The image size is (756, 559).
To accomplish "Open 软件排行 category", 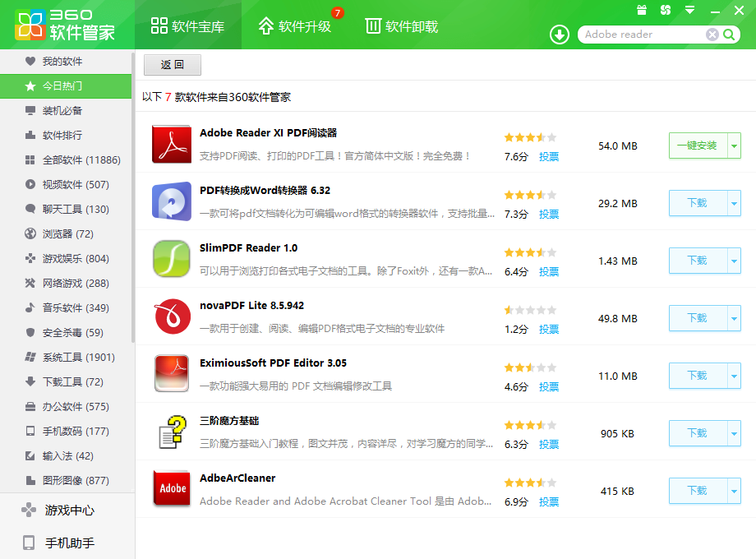I will pyautogui.click(x=66, y=135).
